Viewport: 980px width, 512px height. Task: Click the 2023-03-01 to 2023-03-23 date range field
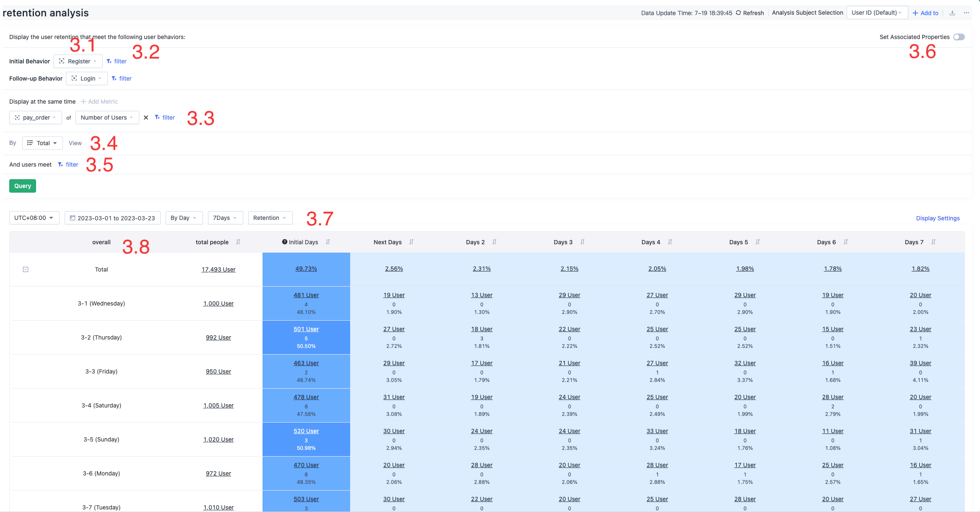point(112,218)
